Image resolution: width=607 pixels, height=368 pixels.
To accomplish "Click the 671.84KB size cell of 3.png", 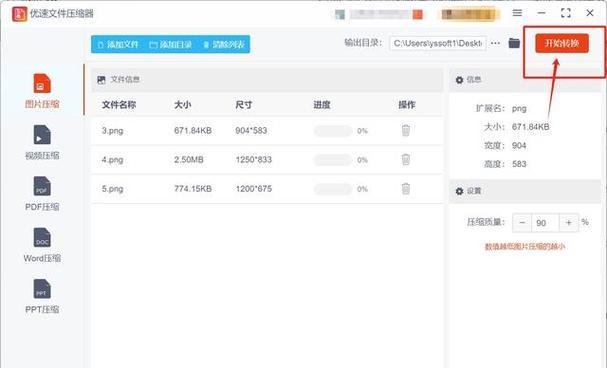I will pos(193,130).
